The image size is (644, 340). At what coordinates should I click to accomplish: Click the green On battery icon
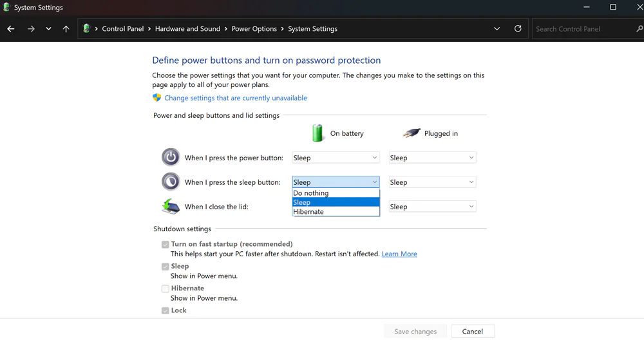317,133
